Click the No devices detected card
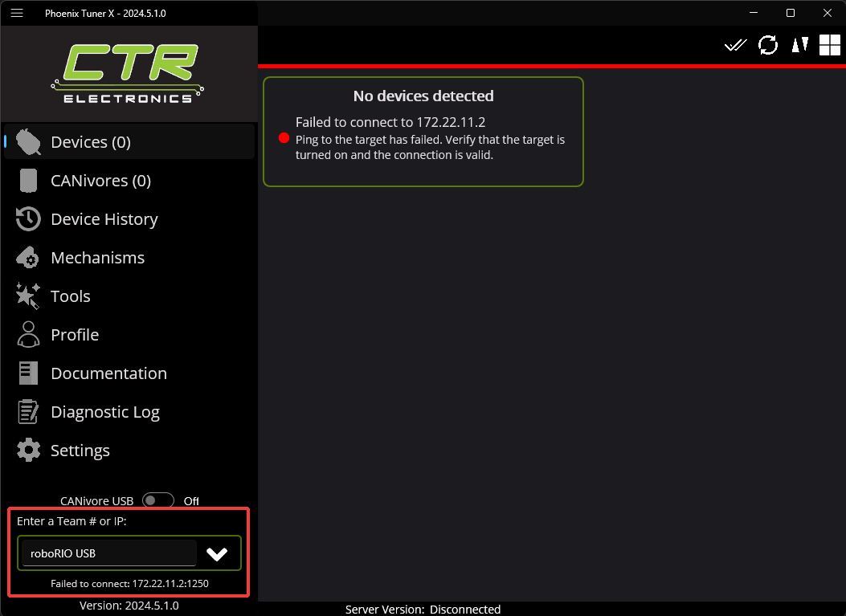 [423, 132]
